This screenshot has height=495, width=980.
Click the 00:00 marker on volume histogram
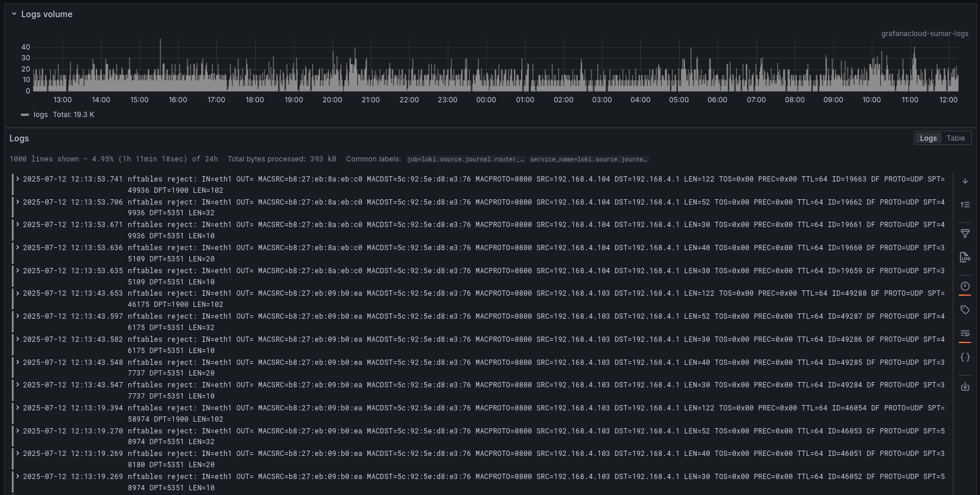click(x=486, y=99)
